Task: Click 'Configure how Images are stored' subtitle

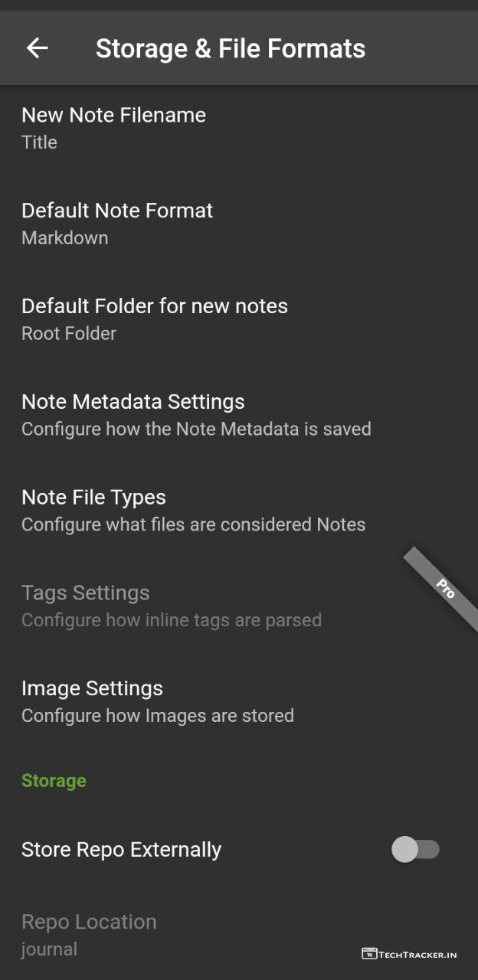Action: [x=158, y=716]
